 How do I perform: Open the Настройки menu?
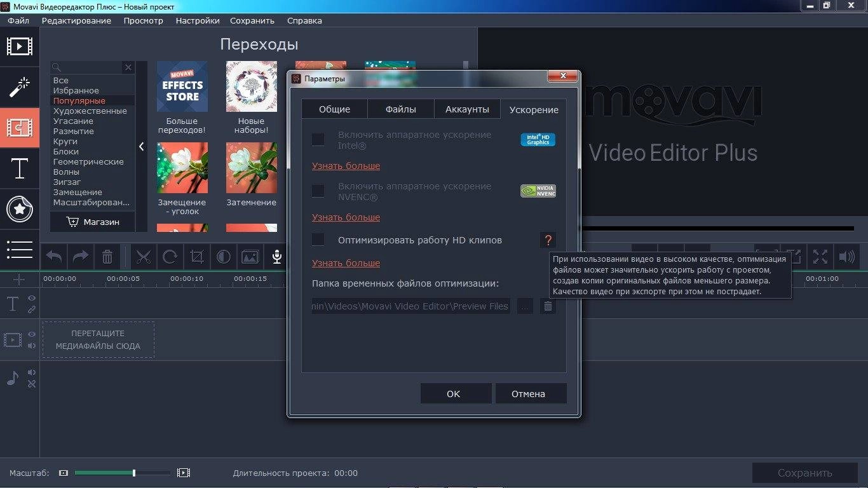(x=198, y=20)
